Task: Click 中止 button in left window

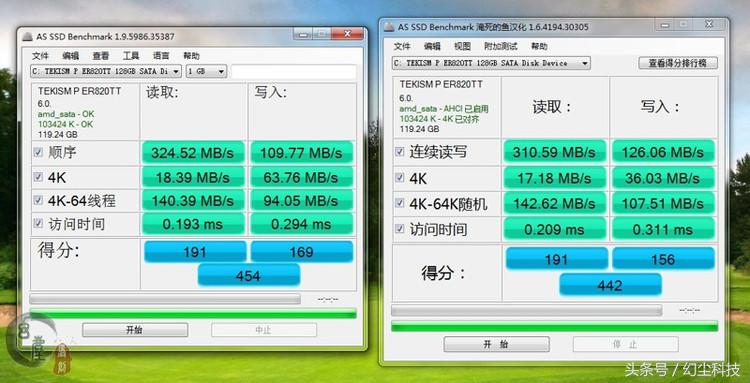Action: [264, 330]
